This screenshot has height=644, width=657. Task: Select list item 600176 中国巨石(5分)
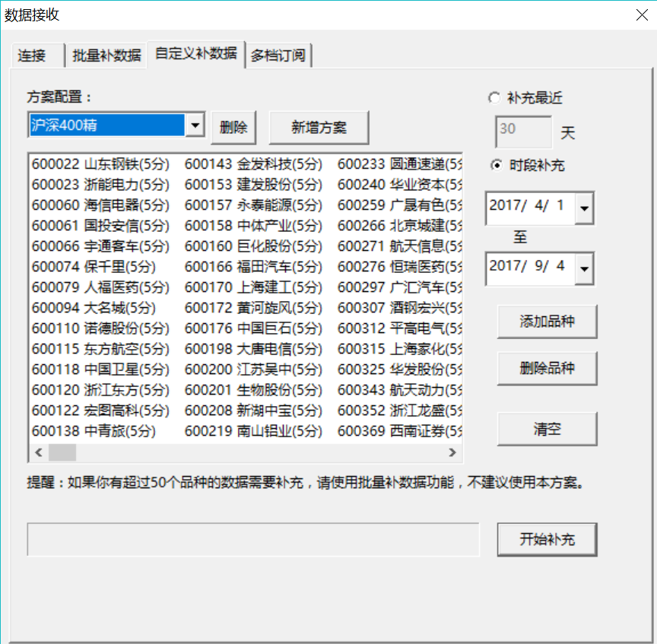[x=253, y=328]
